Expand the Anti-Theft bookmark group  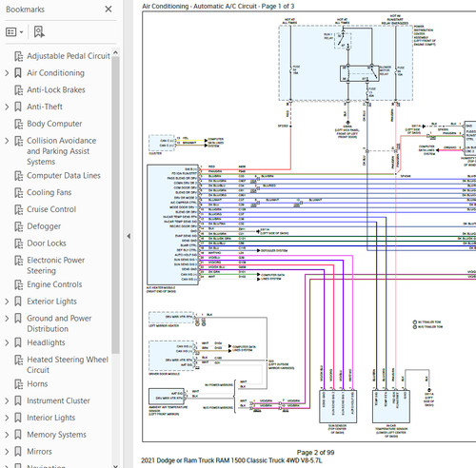point(7,107)
